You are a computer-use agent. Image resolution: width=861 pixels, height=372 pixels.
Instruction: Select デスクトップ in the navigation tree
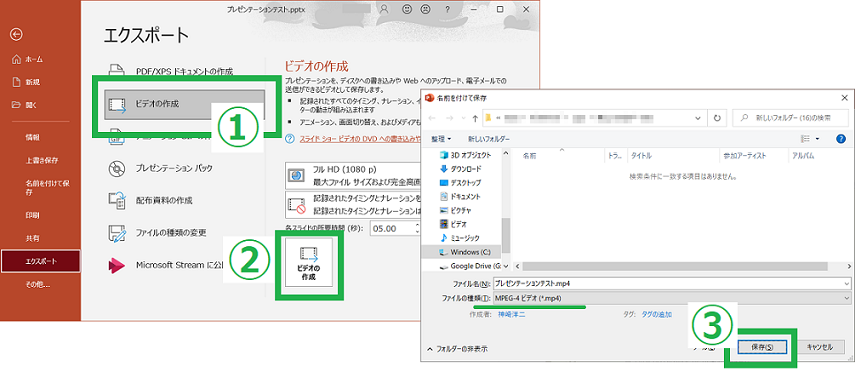(461, 183)
